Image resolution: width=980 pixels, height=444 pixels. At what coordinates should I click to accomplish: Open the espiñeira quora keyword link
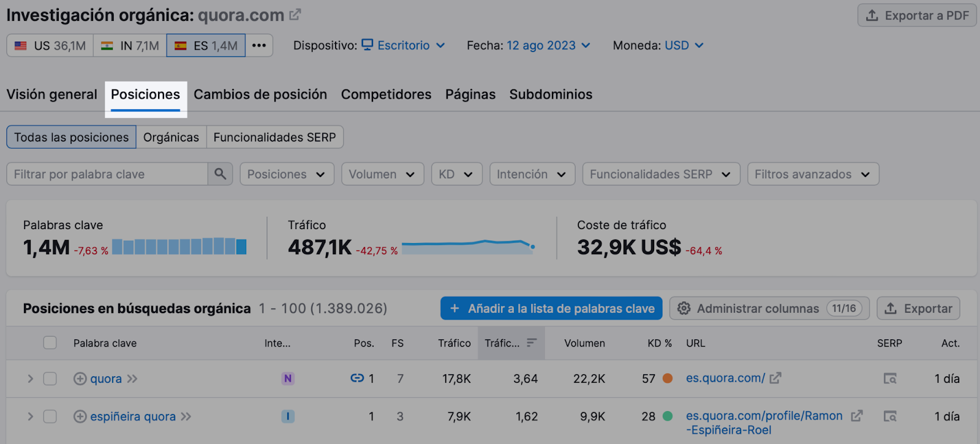133,416
